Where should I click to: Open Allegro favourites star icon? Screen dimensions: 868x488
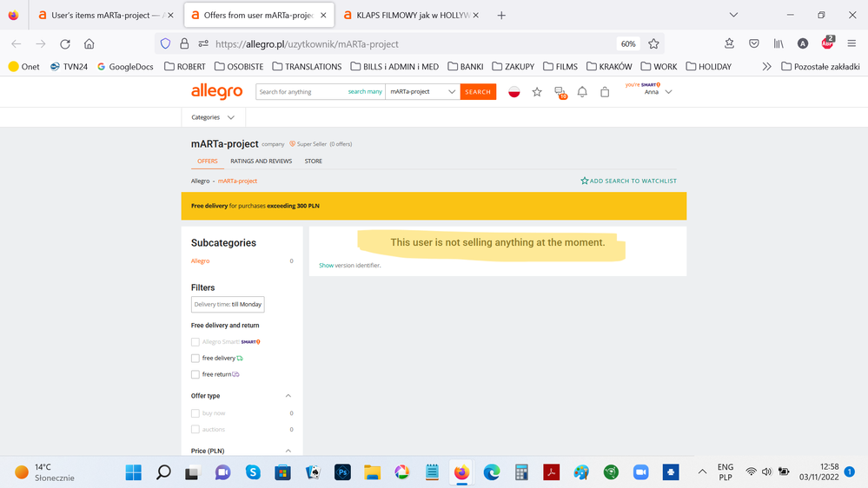tap(537, 92)
